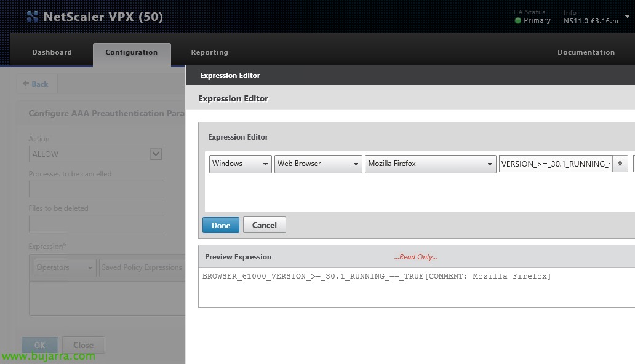Click the green HA Status Primary indicator
The image size is (635, 364).
(x=517, y=21)
